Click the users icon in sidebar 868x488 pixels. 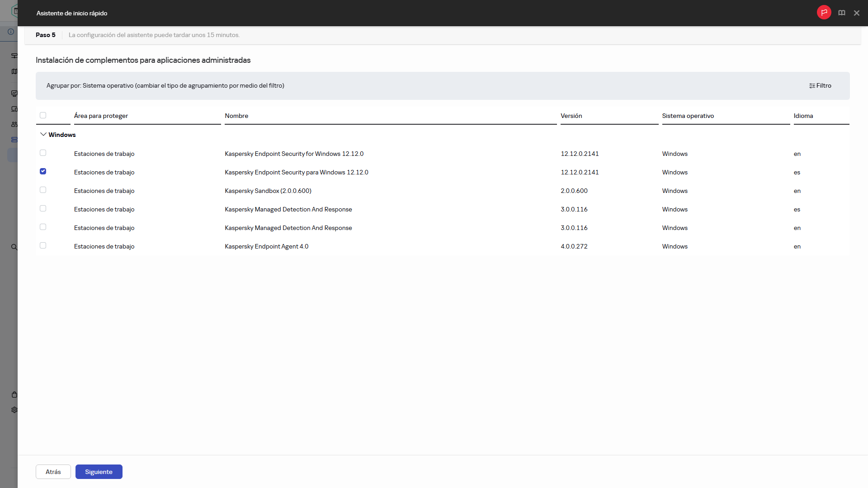[14, 124]
